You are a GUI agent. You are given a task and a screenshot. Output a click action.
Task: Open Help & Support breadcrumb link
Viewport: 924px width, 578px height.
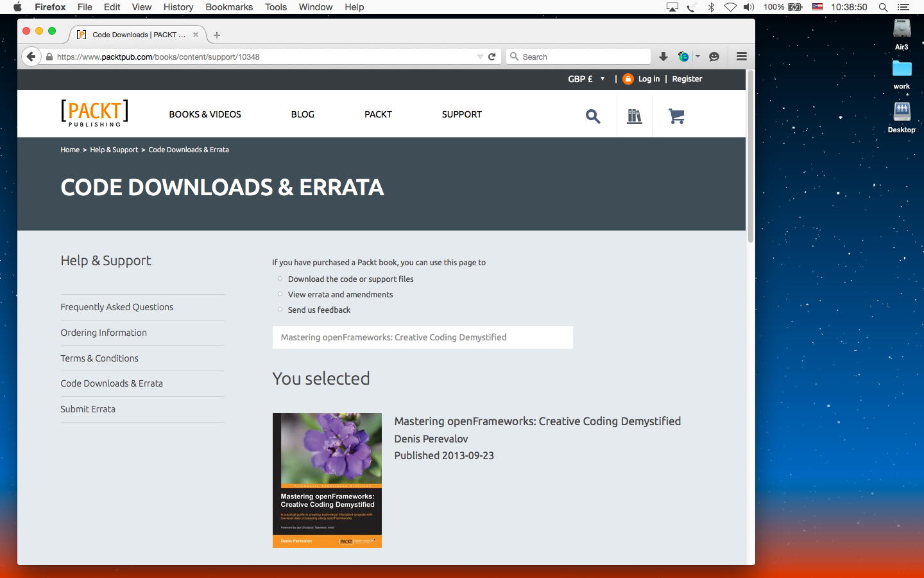click(114, 150)
